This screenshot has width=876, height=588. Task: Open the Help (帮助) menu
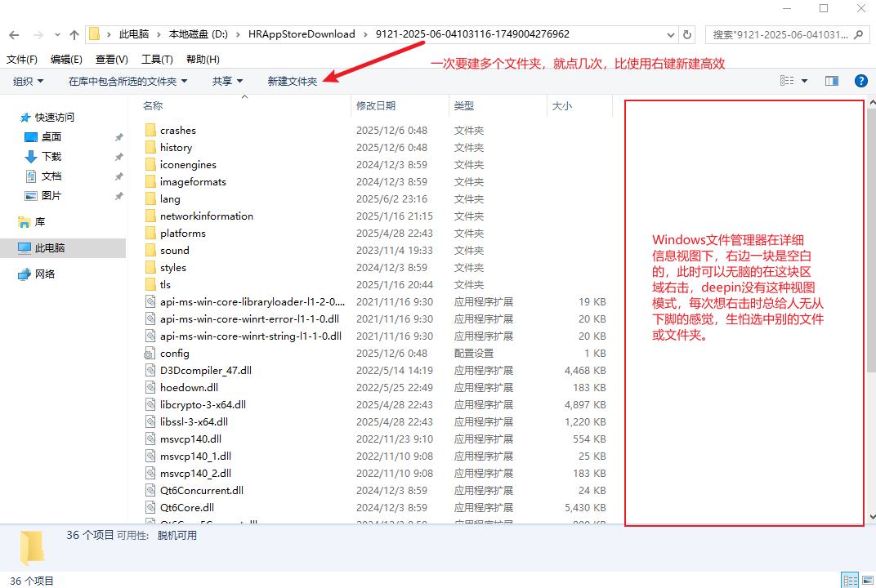pyautogui.click(x=203, y=59)
